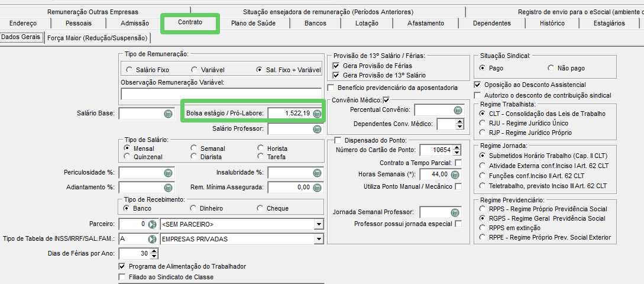Choose Tarefa salary type
Screen dimensions: 644x284
coord(260,156)
